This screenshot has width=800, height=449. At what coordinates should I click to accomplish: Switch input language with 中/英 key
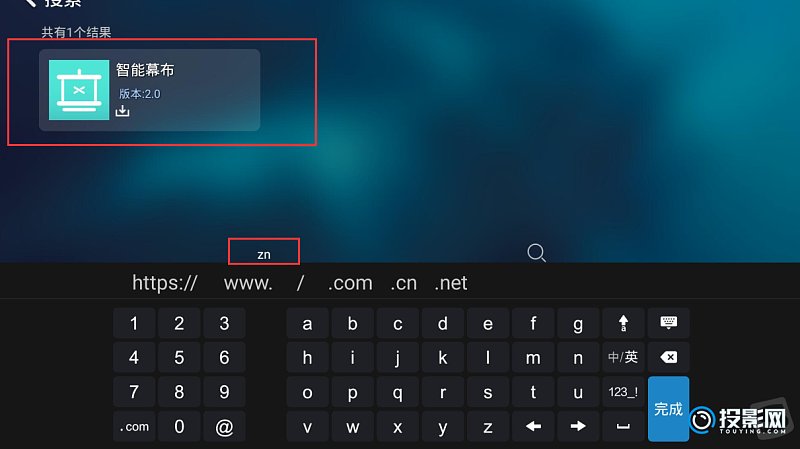pyautogui.click(x=623, y=357)
